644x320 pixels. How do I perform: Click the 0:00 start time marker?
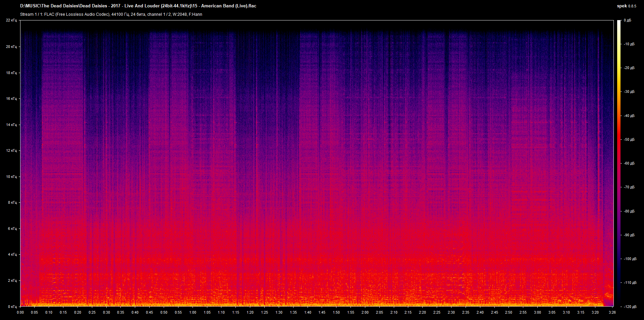[x=20, y=312]
